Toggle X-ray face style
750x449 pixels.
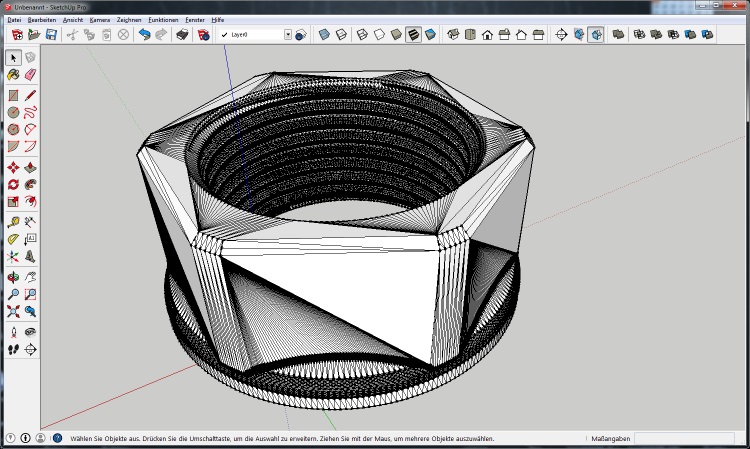click(x=324, y=34)
